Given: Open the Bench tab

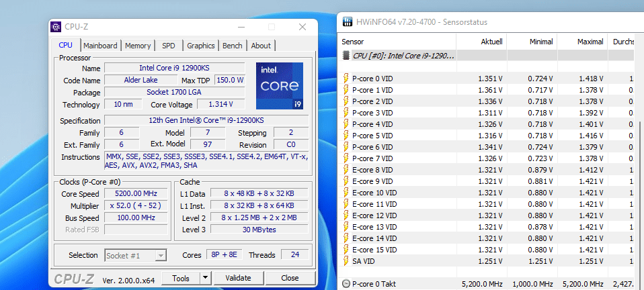Looking at the screenshot, I should pos(233,46).
